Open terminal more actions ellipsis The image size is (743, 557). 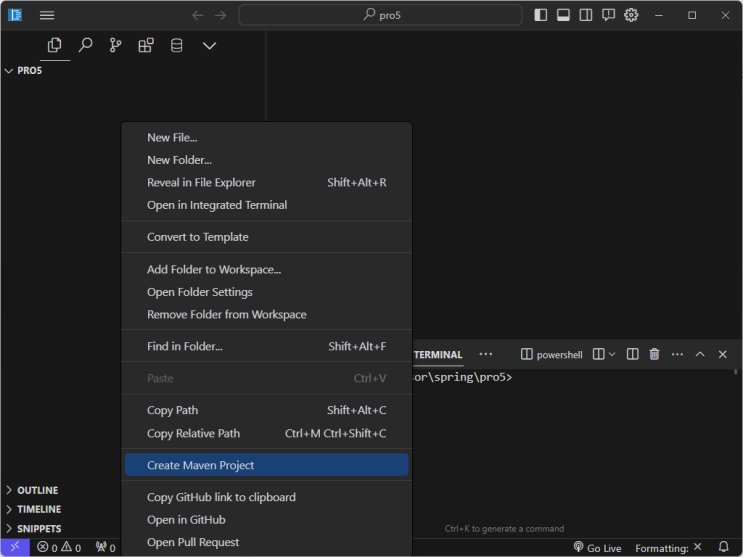[677, 354]
